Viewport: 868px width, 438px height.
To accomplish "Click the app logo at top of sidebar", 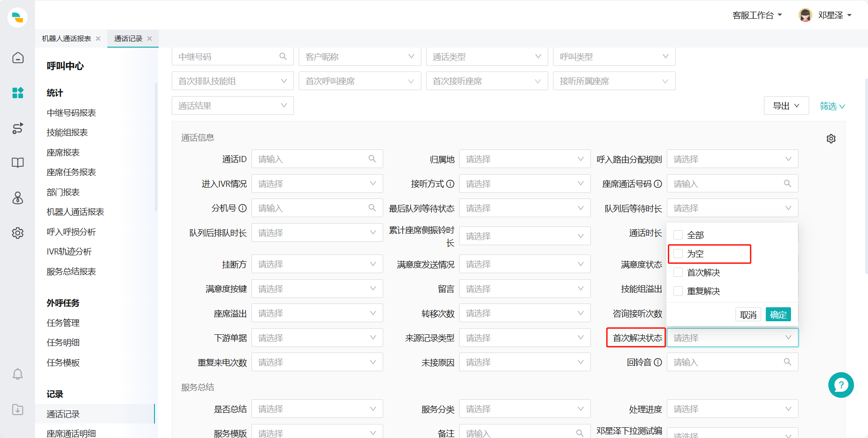I will coord(18,17).
